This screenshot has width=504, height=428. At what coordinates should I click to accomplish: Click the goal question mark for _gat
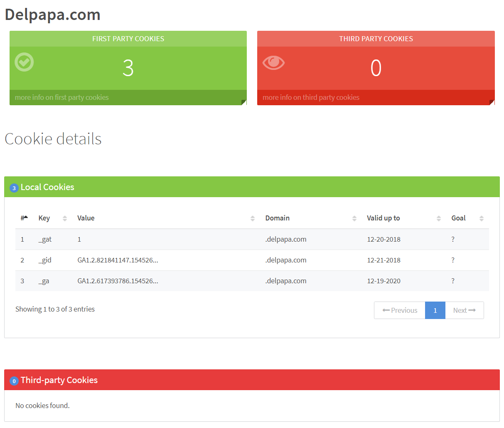453,239
